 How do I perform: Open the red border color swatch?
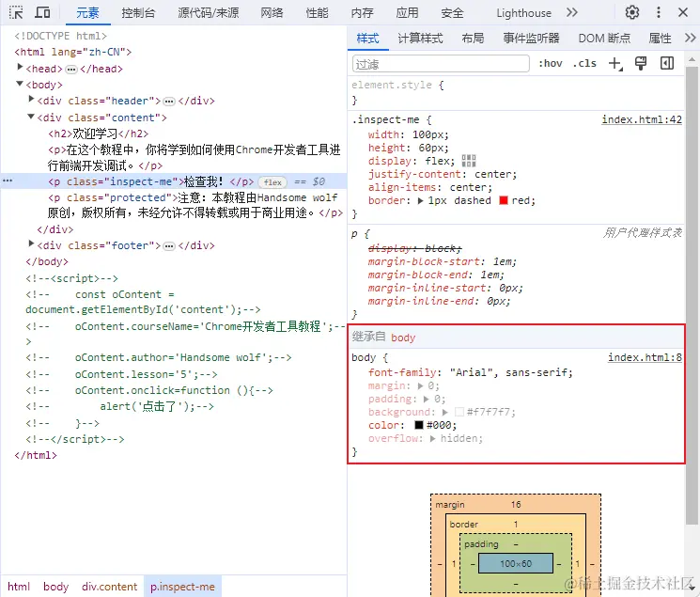coord(503,200)
